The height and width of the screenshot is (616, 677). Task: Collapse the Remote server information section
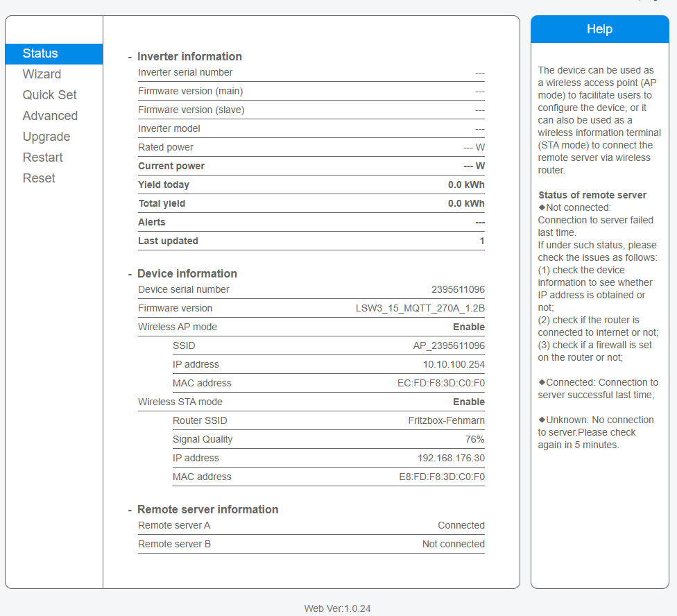coord(130,510)
